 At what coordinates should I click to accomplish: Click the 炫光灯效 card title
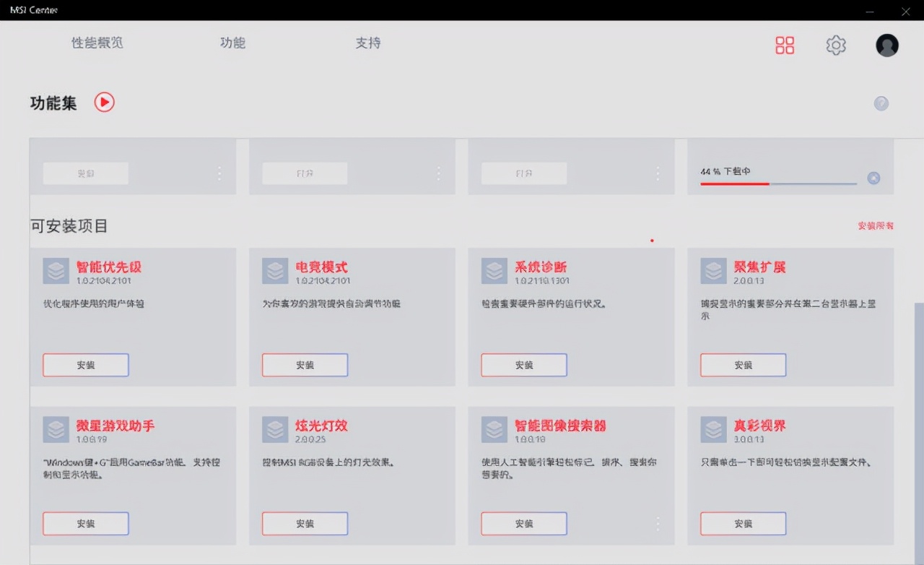(322, 426)
